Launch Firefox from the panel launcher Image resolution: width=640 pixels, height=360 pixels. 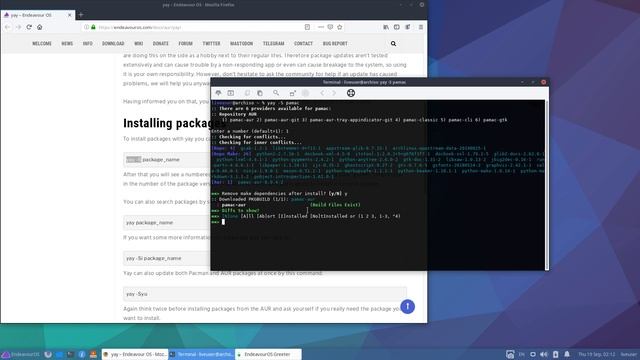tap(48, 354)
